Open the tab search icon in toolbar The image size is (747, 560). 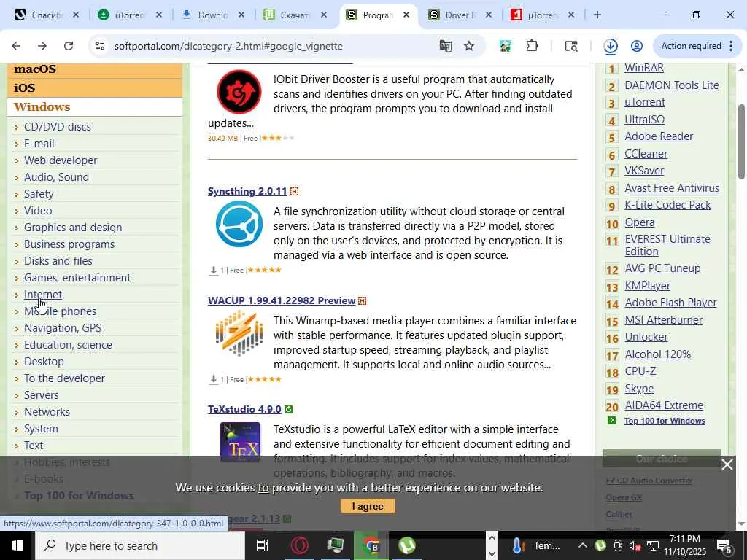(571, 46)
